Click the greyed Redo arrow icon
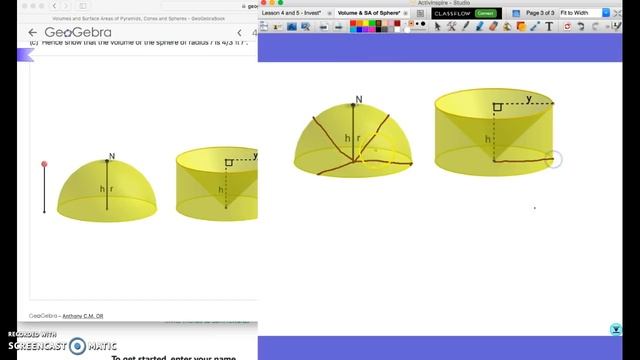Viewport: 640px width, 360px height. pyautogui.click(x=595, y=27)
